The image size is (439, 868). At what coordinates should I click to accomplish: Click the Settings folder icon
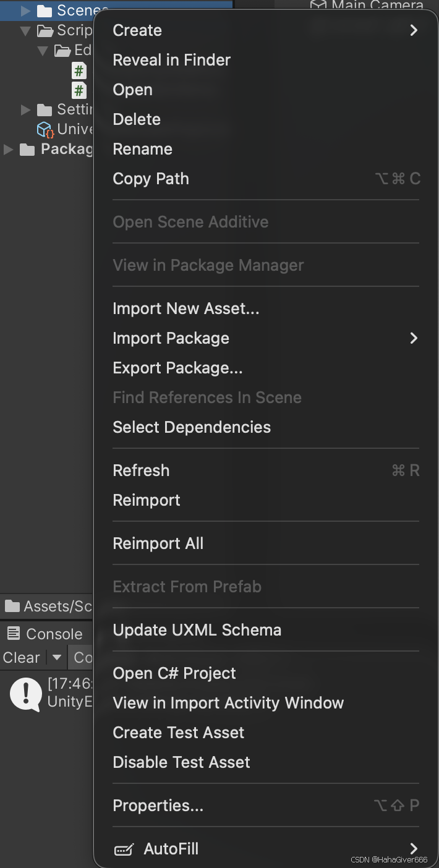point(44,110)
